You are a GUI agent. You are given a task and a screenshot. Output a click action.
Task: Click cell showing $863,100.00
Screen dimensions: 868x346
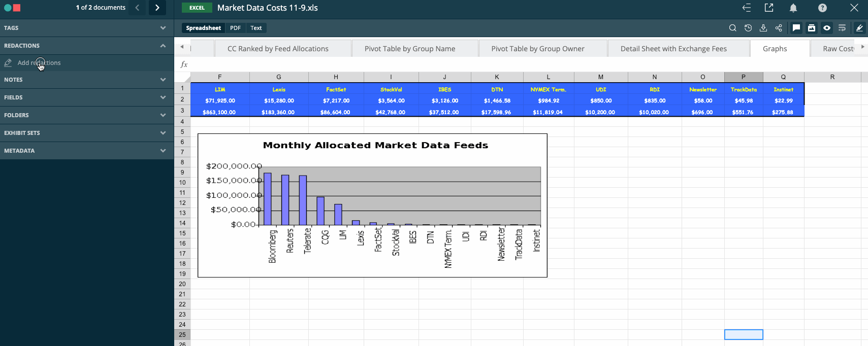pos(219,112)
